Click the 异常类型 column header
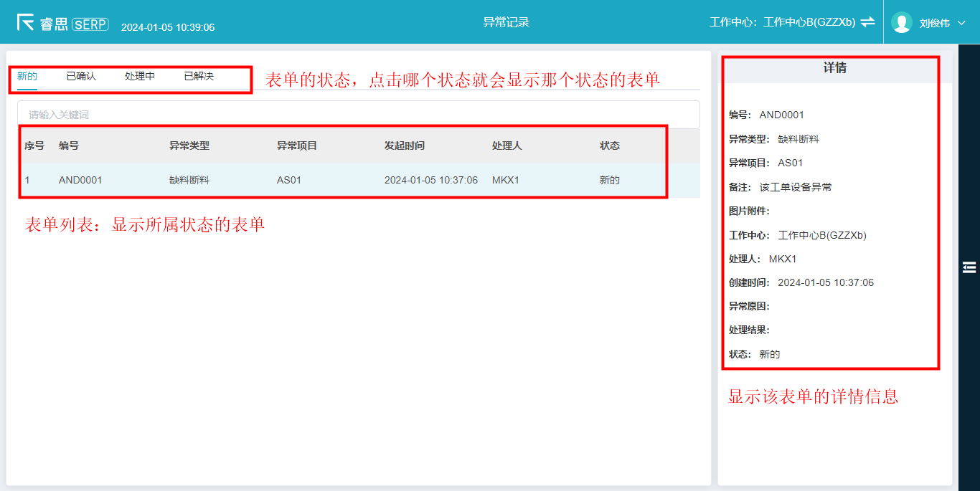 189,146
